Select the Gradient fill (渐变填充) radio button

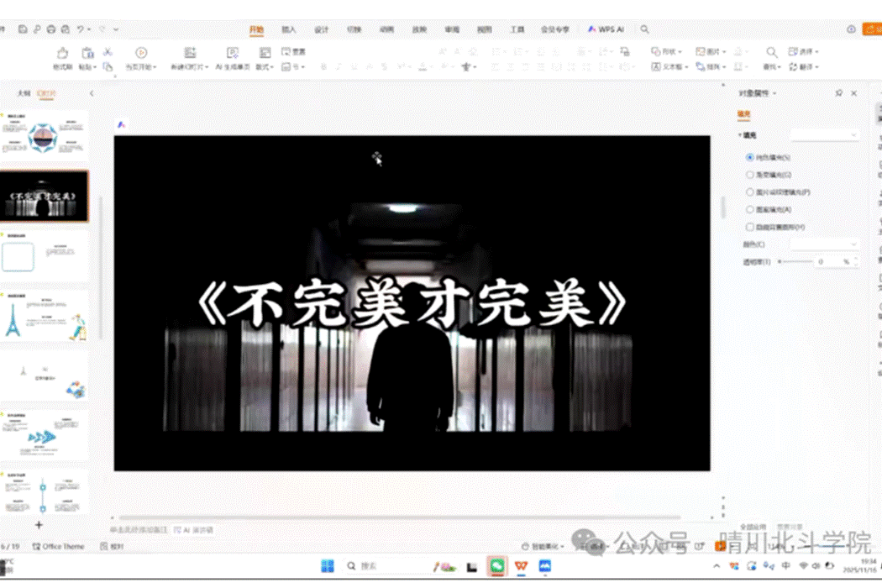point(750,175)
